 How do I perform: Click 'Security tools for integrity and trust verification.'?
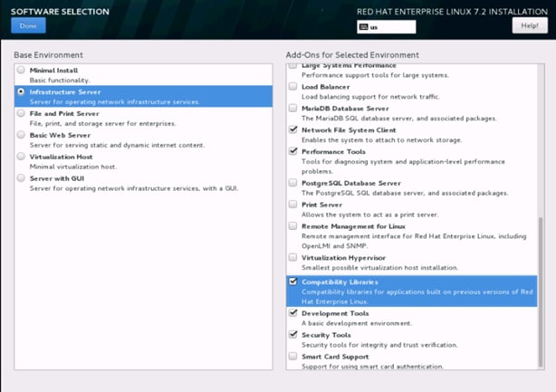[379, 345]
